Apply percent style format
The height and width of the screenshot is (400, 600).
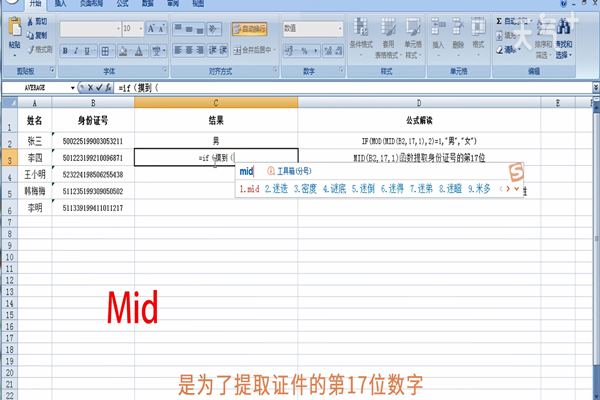tap(304, 51)
